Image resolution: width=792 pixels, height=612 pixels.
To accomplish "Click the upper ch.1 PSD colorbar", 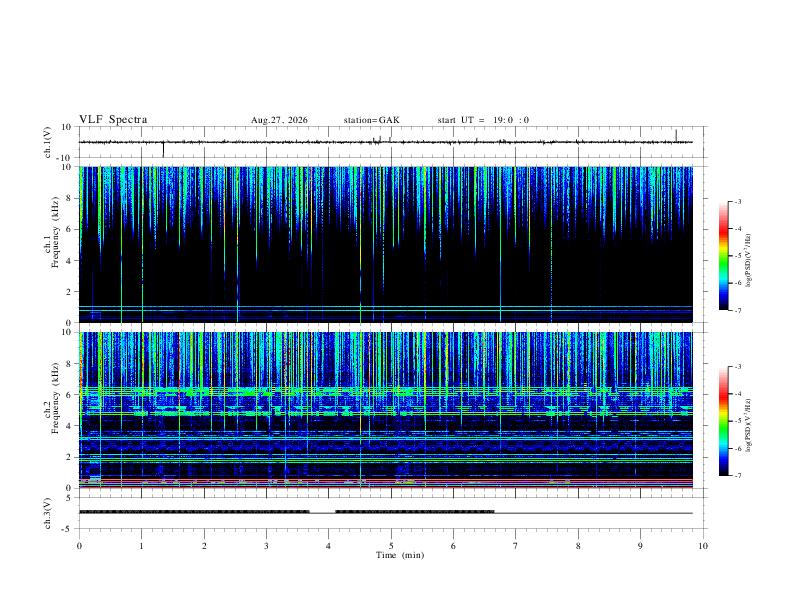I will point(724,256).
